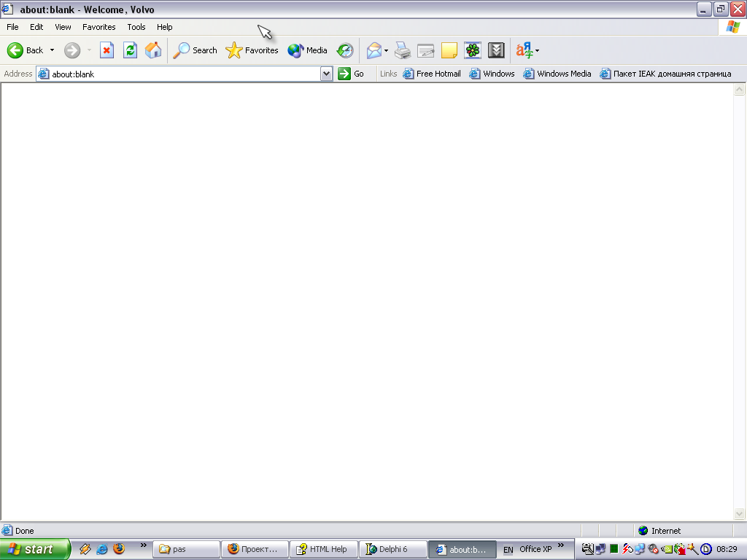747x560 pixels.
Task: Go to the Home page icon
Action: pos(153,50)
